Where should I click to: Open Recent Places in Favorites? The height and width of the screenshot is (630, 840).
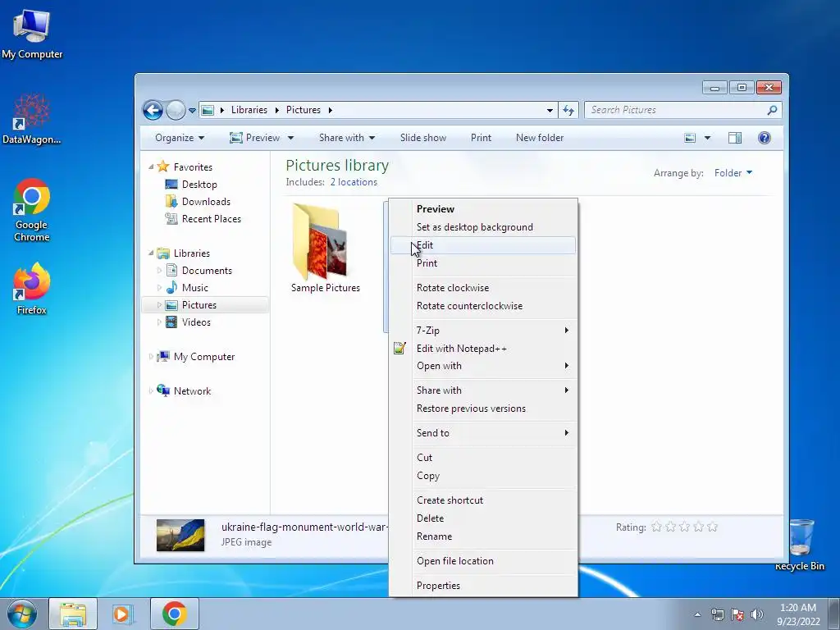tap(212, 218)
